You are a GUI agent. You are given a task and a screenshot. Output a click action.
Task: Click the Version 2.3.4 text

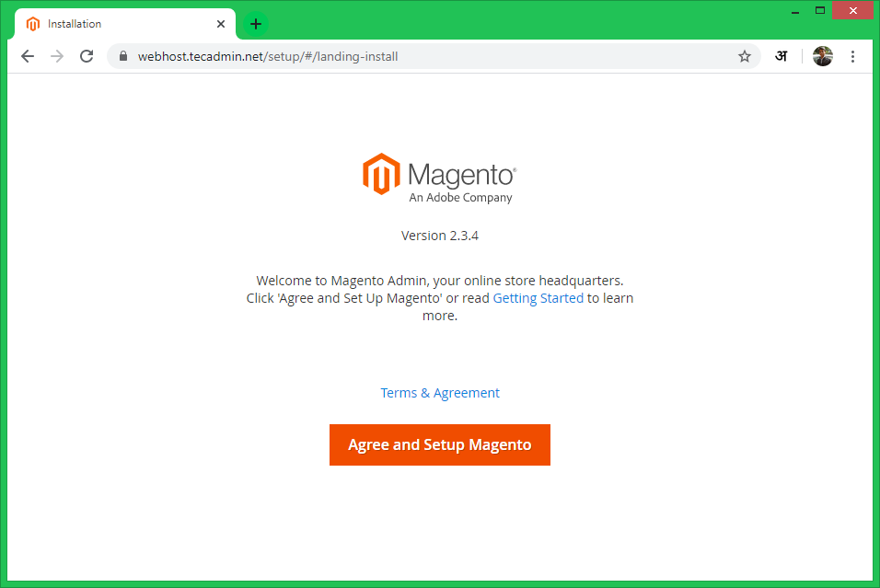pyautogui.click(x=440, y=236)
